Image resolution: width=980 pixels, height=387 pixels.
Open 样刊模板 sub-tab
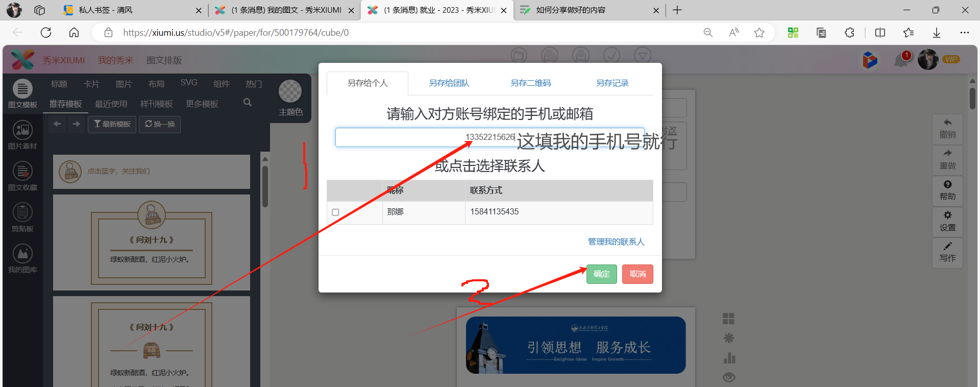156,104
